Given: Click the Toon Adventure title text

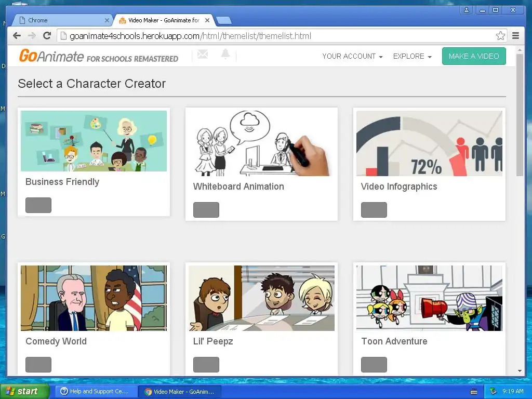Looking at the screenshot, I should click(x=394, y=341).
